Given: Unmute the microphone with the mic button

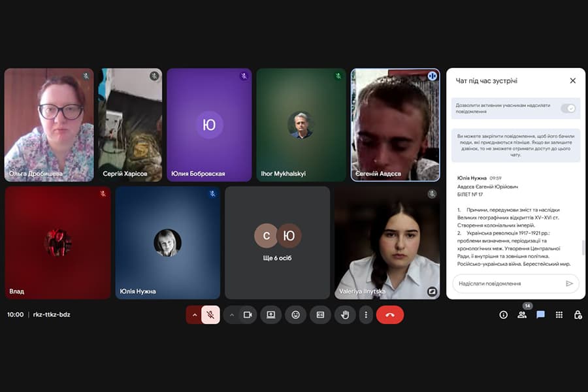Looking at the screenshot, I should (210, 315).
